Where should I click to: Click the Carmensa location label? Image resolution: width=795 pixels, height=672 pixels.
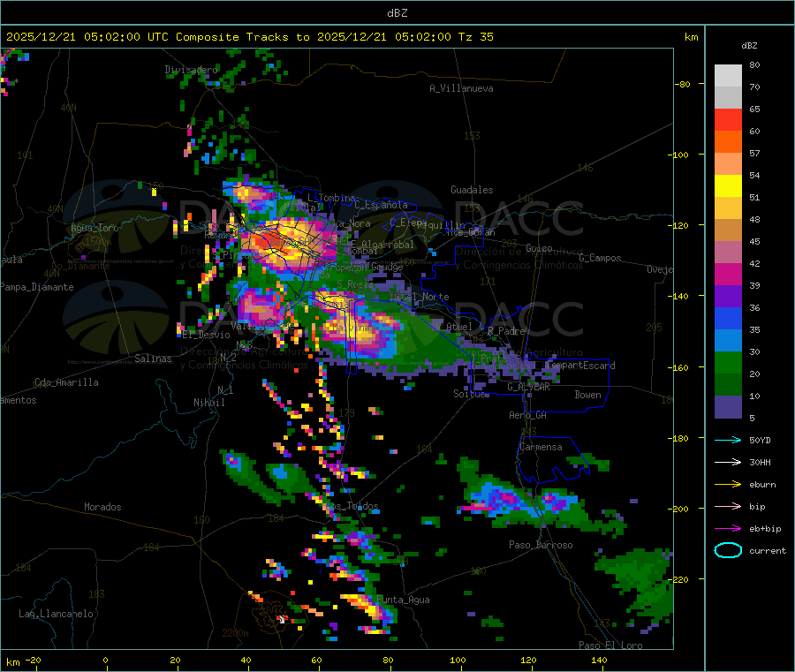point(541,447)
